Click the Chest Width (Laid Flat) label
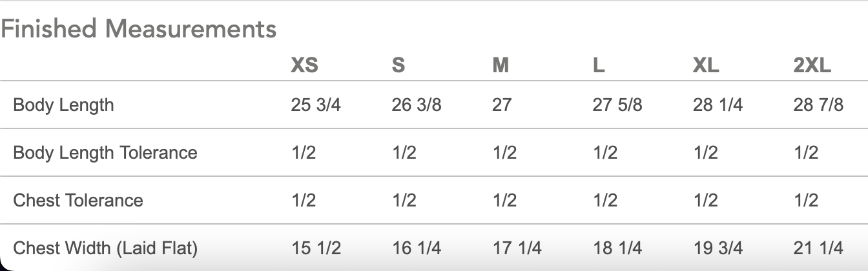 pos(105,248)
